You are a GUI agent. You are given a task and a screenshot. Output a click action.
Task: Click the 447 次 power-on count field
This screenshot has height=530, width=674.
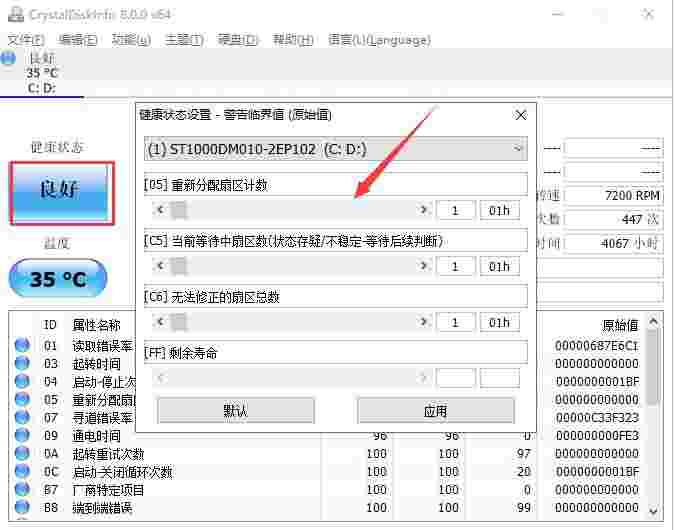coord(613,219)
